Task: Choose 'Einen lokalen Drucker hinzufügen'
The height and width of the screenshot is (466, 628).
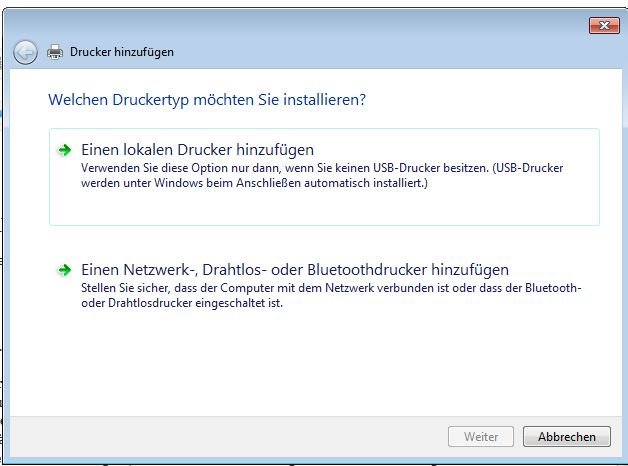Action: [x=324, y=177]
